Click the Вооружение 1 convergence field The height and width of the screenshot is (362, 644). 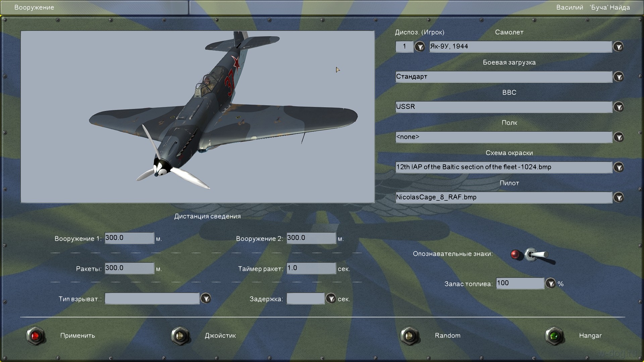click(x=129, y=238)
